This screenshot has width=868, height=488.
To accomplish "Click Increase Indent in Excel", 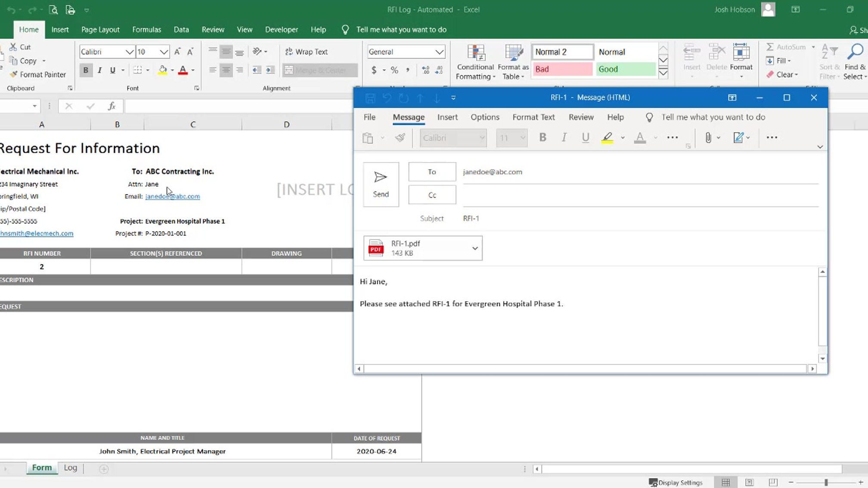I will 270,70.
